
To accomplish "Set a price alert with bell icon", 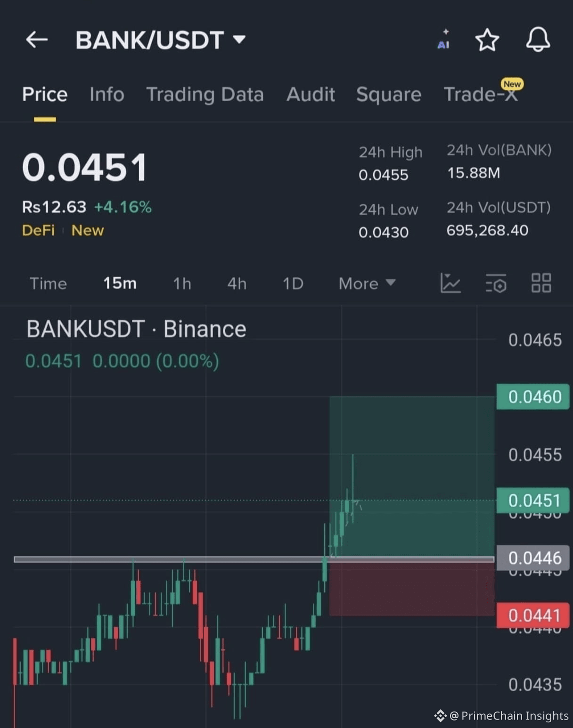I will pyautogui.click(x=538, y=40).
